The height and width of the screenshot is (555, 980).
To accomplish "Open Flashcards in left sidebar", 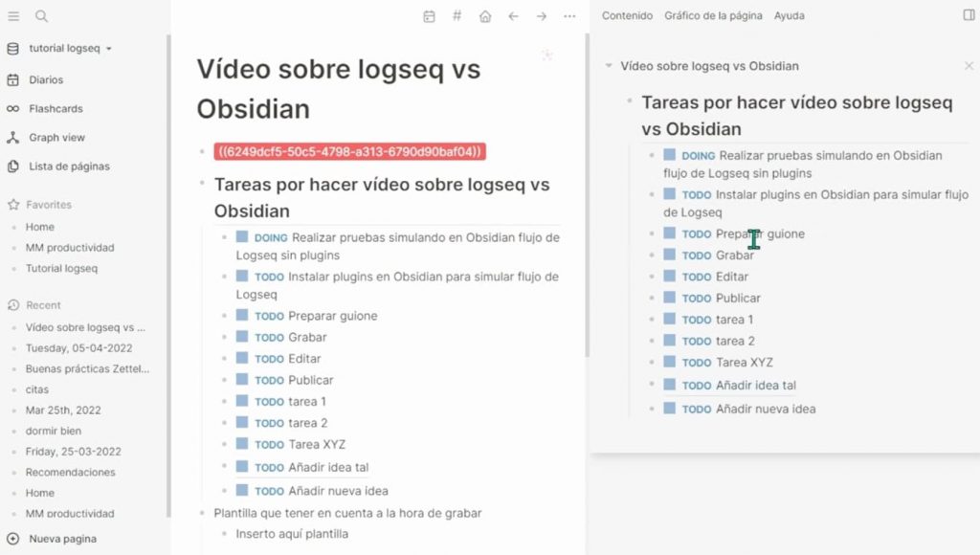I will [56, 109].
